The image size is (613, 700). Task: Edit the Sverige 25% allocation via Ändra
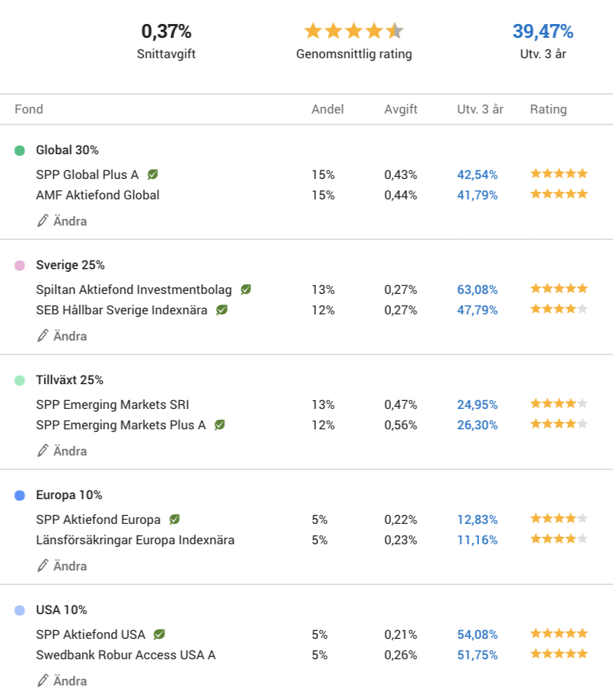tap(62, 335)
